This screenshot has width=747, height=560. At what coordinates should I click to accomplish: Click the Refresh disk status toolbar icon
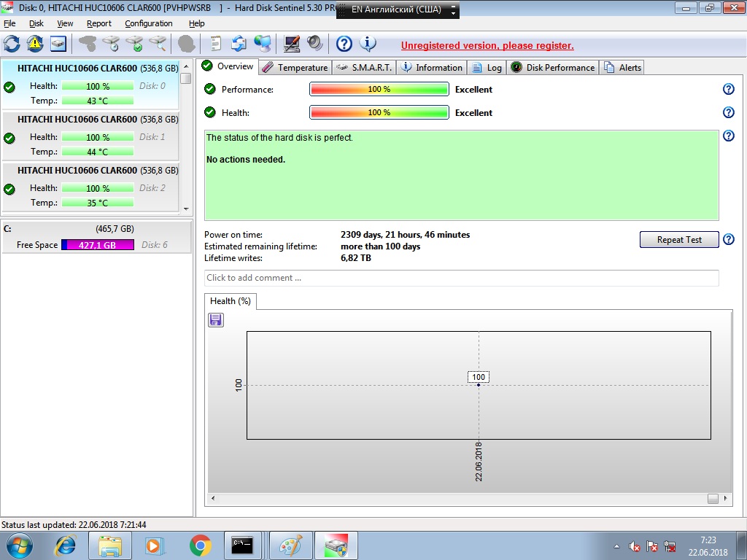coord(12,44)
